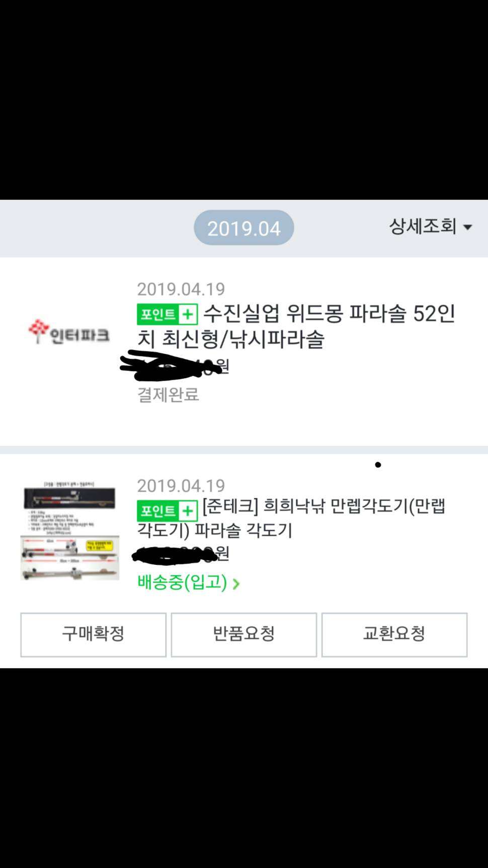Click the 포인트+ badge on parasol order

tap(167, 314)
